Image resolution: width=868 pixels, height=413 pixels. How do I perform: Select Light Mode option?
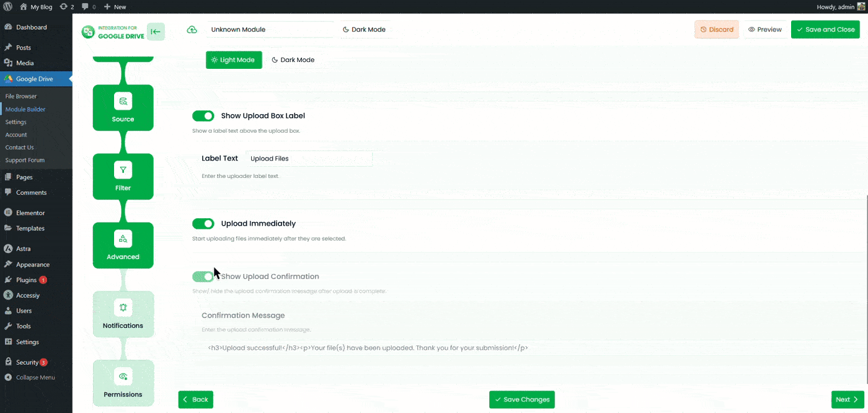234,60
